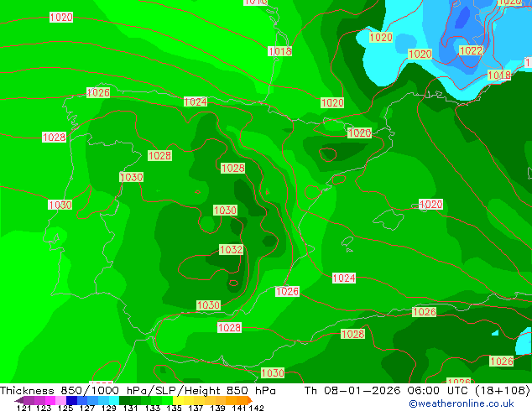
Task: Pick the dark navy blue legend swatch
Action: [x=71, y=400]
